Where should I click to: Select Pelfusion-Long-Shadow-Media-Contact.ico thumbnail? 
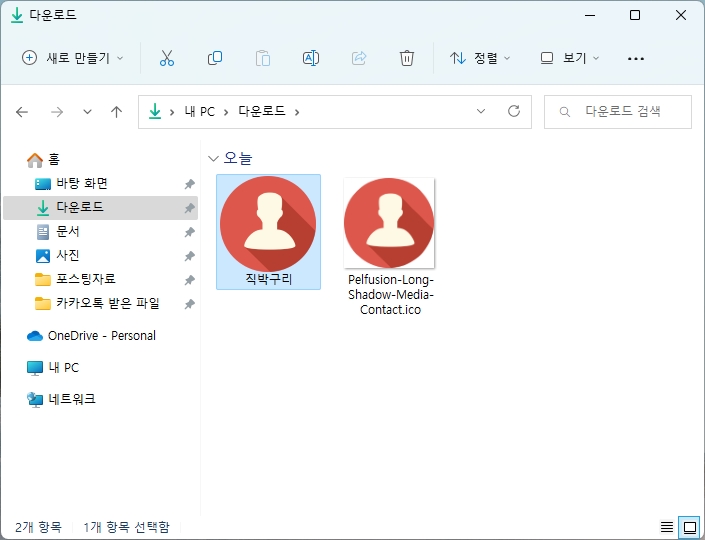click(389, 223)
